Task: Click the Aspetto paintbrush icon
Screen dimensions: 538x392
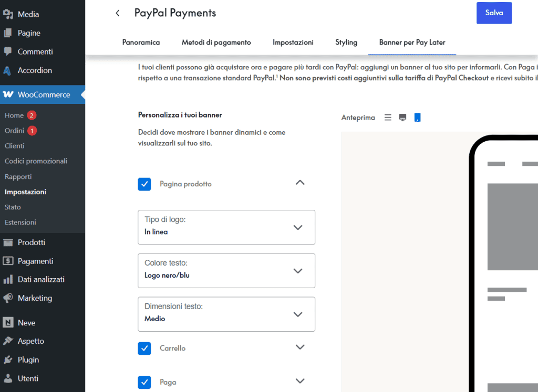Action: tap(8, 341)
